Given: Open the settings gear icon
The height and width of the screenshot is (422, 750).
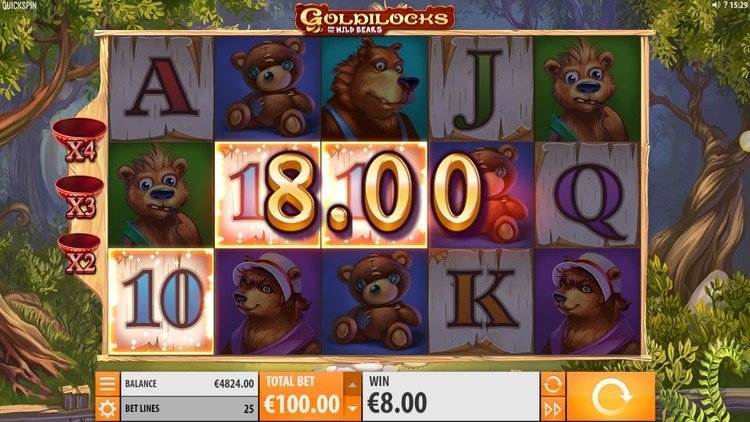Looking at the screenshot, I should point(107,409).
